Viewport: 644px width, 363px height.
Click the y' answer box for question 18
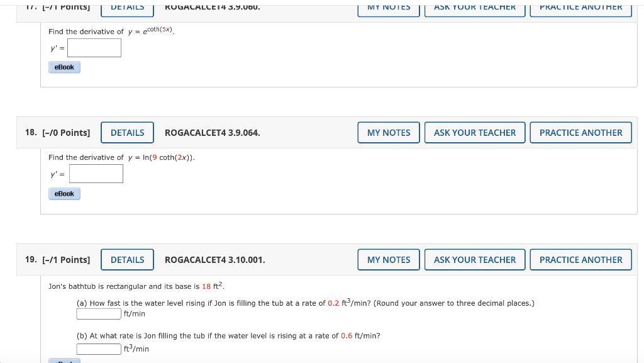pos(96,174)
